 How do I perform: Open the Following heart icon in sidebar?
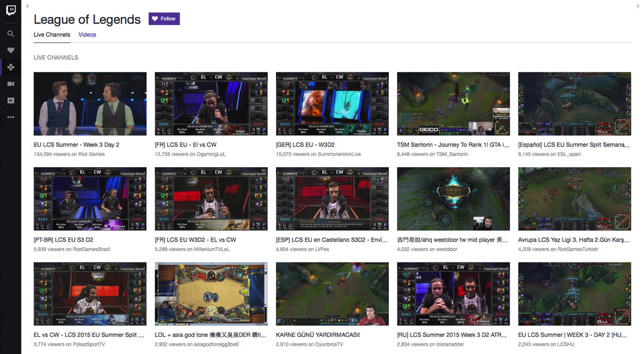pos(11,50)
